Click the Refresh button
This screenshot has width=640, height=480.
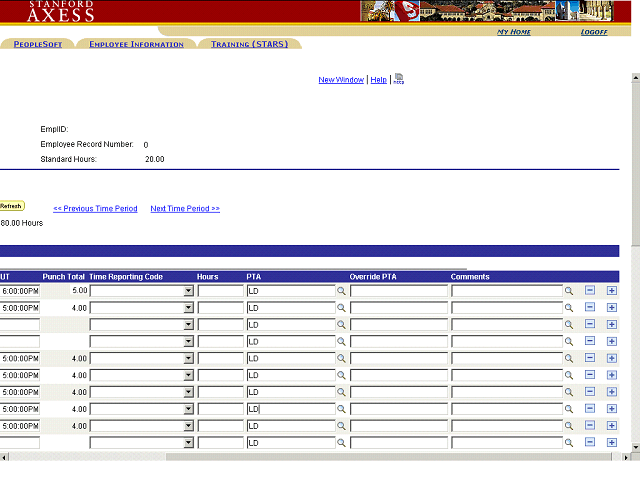[11, 206]
